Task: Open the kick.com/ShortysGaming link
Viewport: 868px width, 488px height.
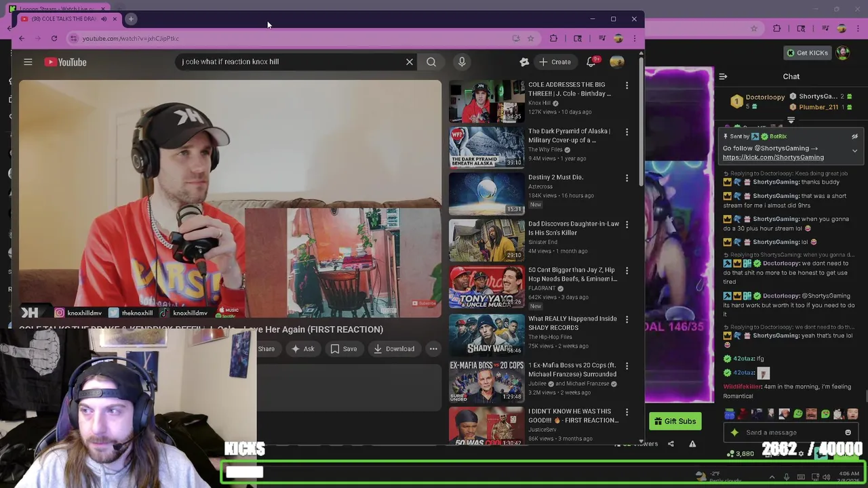Action: click(x=773, y=157)
